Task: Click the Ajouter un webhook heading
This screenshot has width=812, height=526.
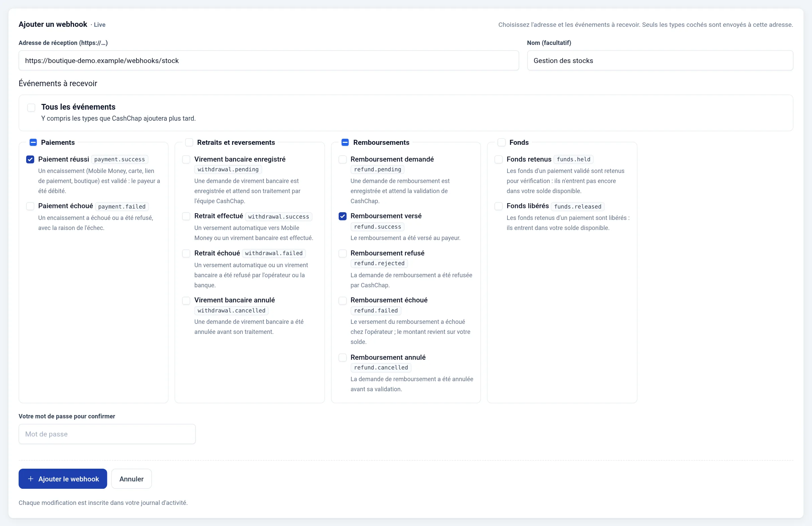Action: coord(53,24)
